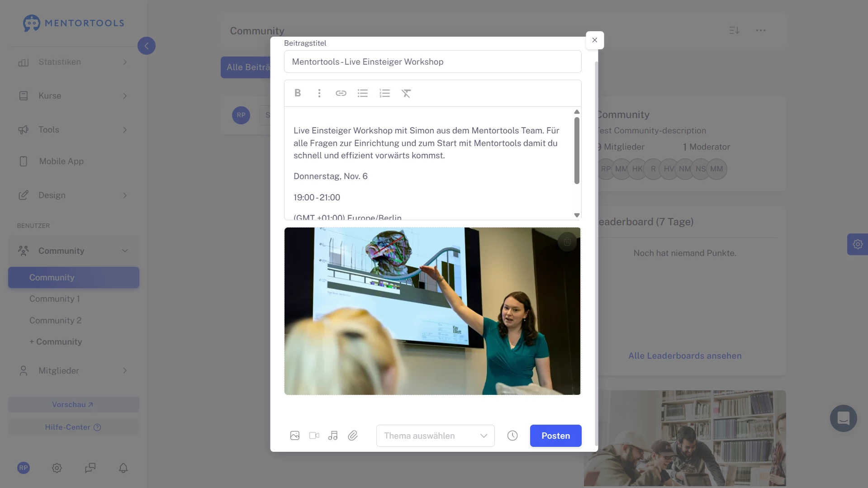This screenshot has height=488, width=868.
Task: Attach a file with the paperclip icon
Action: (353, 436)
